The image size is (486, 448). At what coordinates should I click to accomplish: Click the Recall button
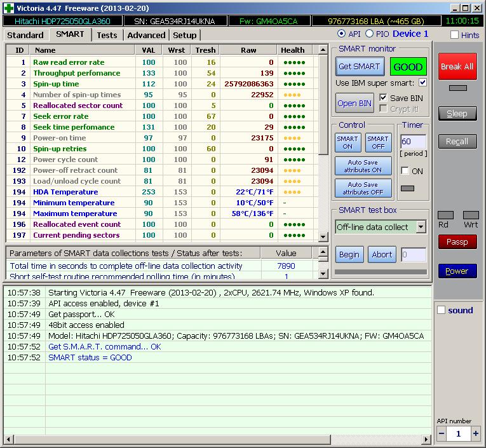457,141
